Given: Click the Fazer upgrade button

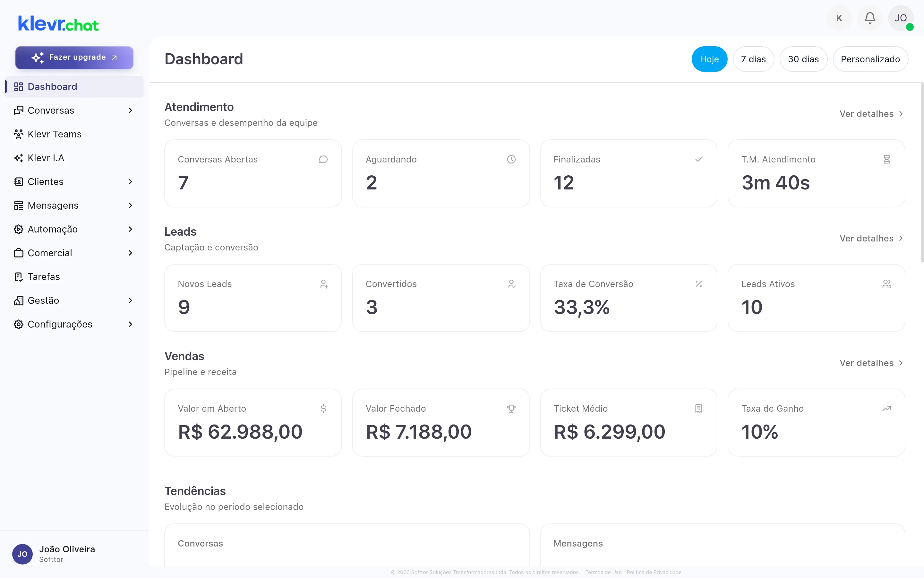Looking at the screenshot, I should point(74,58).
